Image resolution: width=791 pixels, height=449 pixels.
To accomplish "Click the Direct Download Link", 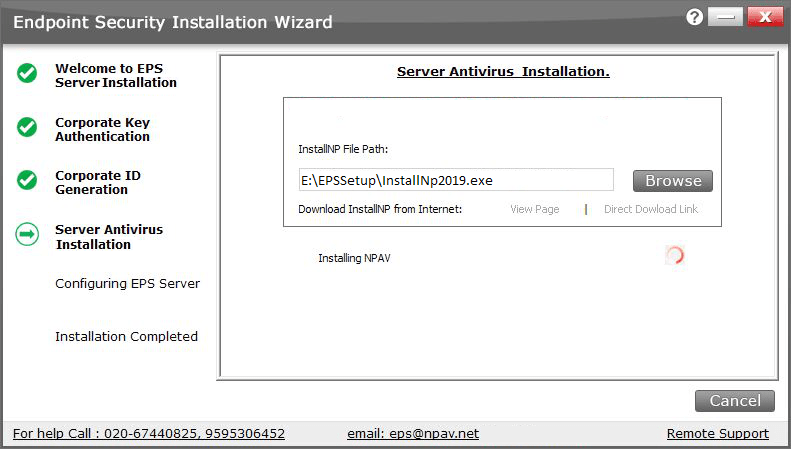I will point(651,209).
